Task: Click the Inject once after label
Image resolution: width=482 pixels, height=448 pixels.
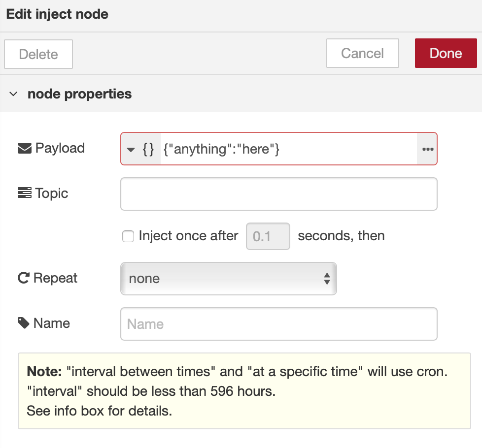Action: 189,236
